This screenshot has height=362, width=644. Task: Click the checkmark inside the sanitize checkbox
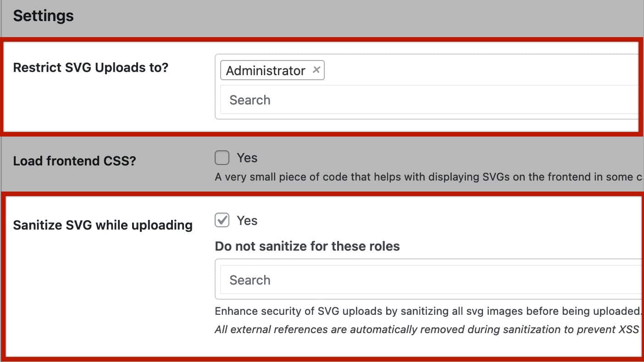221,220
